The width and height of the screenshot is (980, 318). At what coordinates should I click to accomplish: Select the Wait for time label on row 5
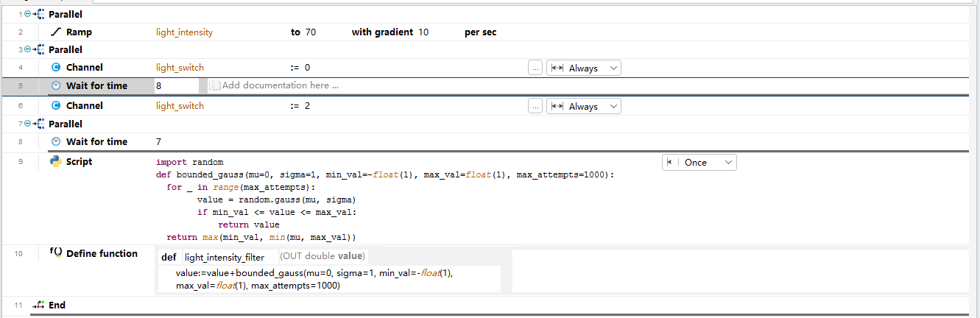coord(96,86)
